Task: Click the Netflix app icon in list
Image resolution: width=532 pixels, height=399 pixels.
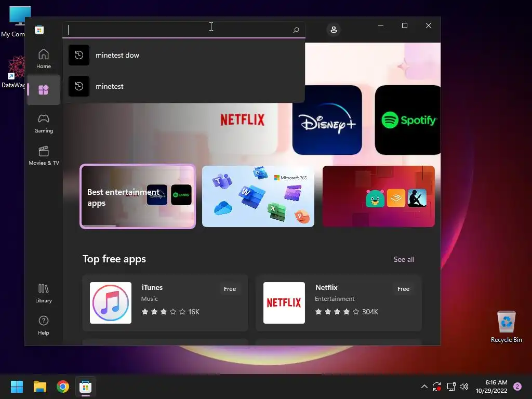Action: pyautogui.click(x=284, y=303)
